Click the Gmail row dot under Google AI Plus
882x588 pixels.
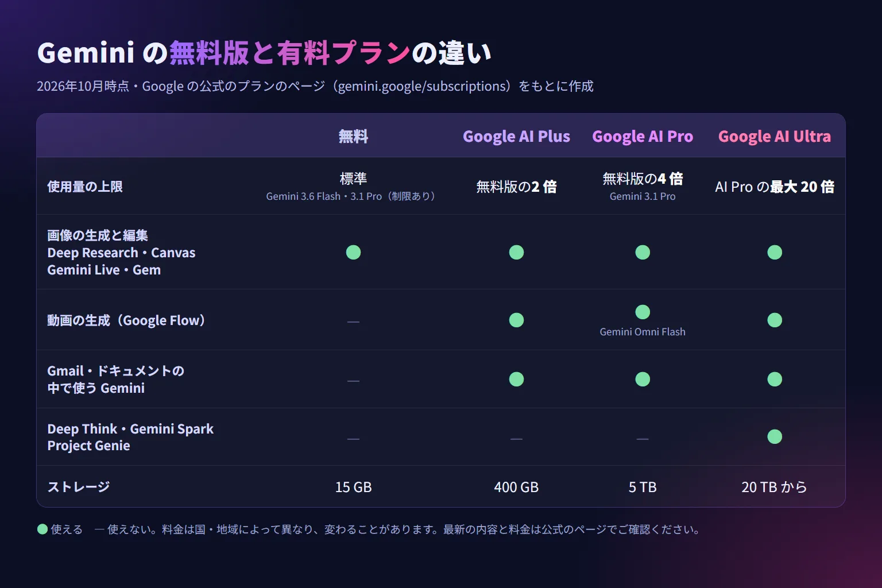[516, 379]
